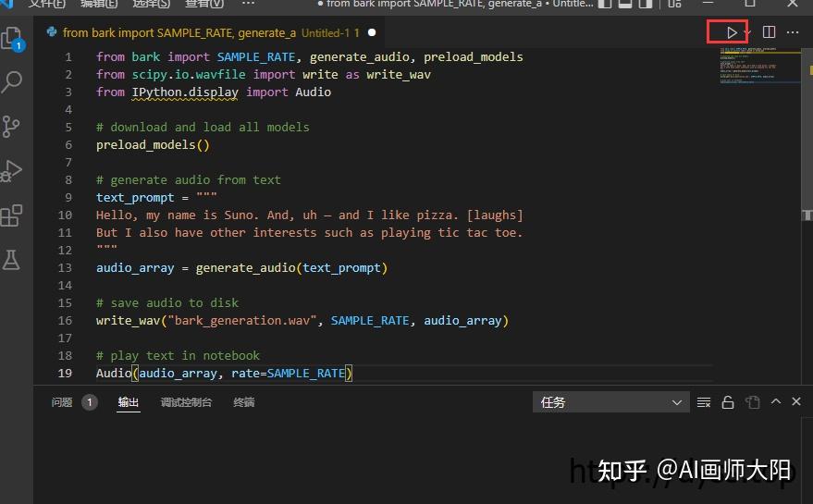Viewport: 813px width, 504px height.
Task: Click the 'Hello, my name is Suno' line
Action: coord(310,215)
